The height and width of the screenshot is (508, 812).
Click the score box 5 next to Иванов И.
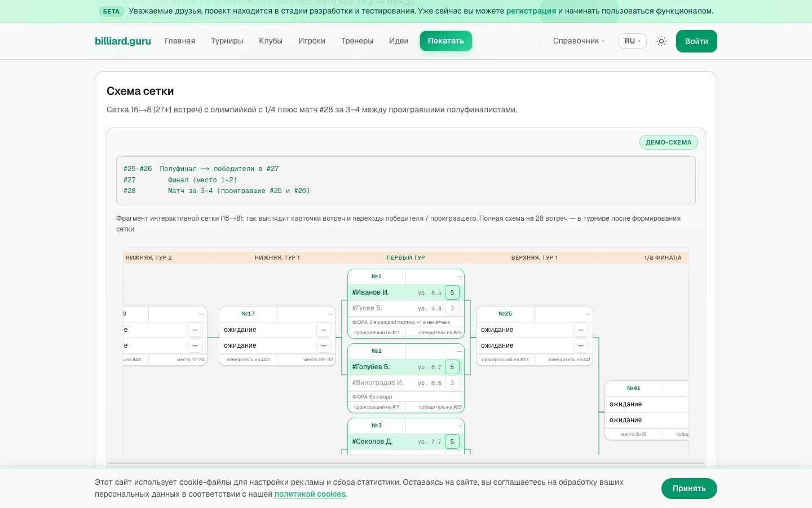(452, 292)
